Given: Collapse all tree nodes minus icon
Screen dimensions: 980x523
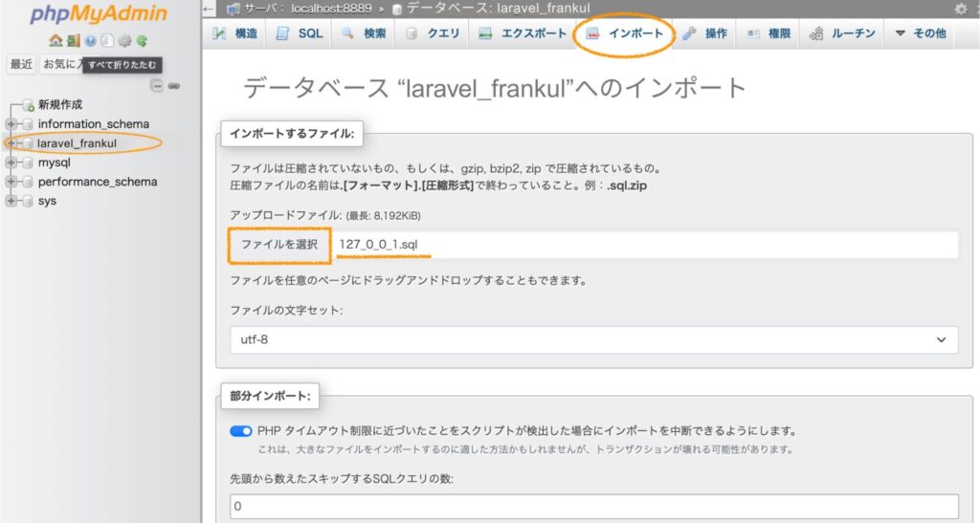Looking at the screenshot, I should (157, 85).
